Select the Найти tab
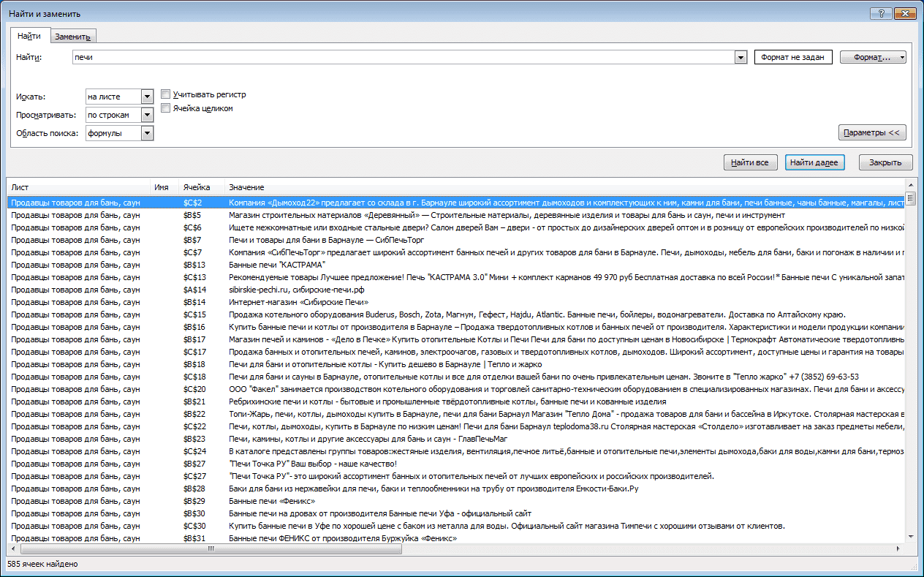The height and width of the screenshot is (577, 924). 29,36
